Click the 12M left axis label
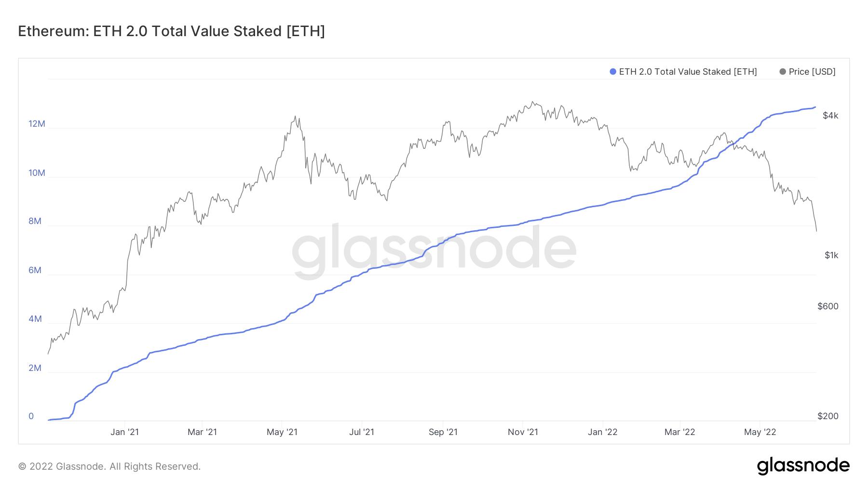The width and height of the screenshot is (868, 488). pyautogui.click(x=37, y=124)
